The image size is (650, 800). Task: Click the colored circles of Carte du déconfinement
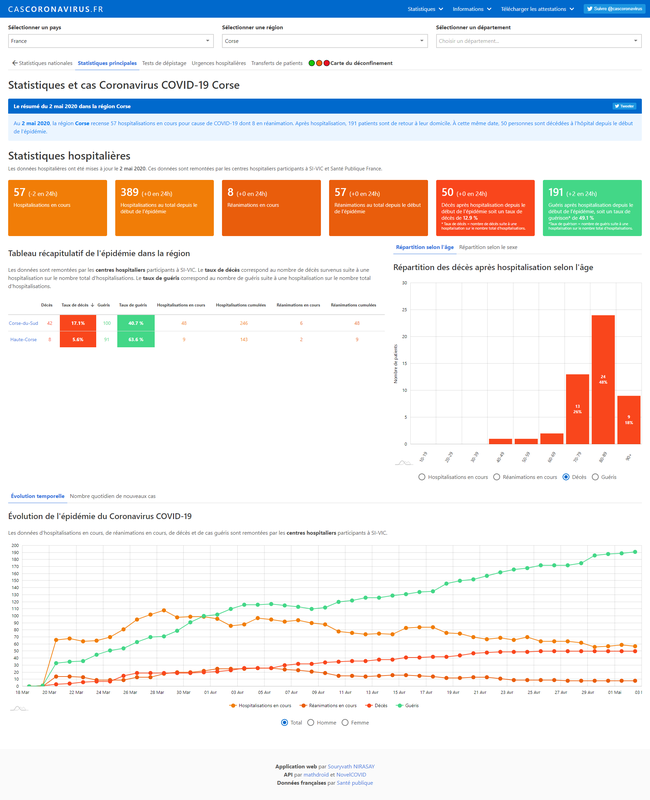point(319,63)
